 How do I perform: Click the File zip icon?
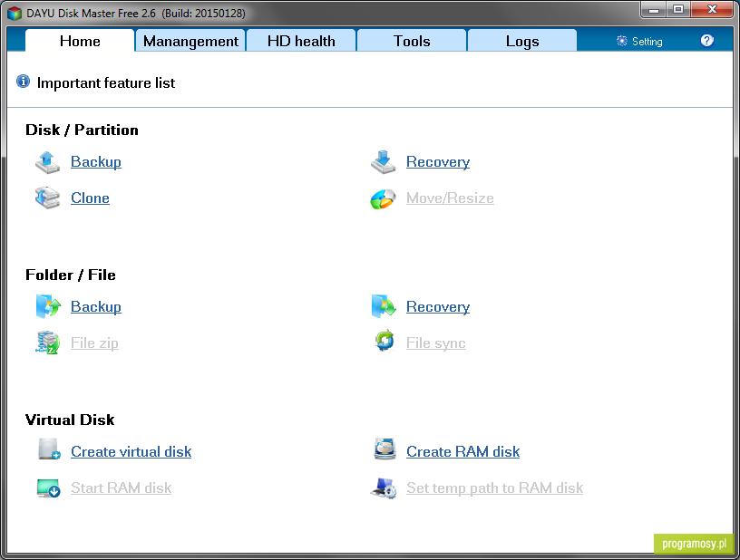coord(48,343)
